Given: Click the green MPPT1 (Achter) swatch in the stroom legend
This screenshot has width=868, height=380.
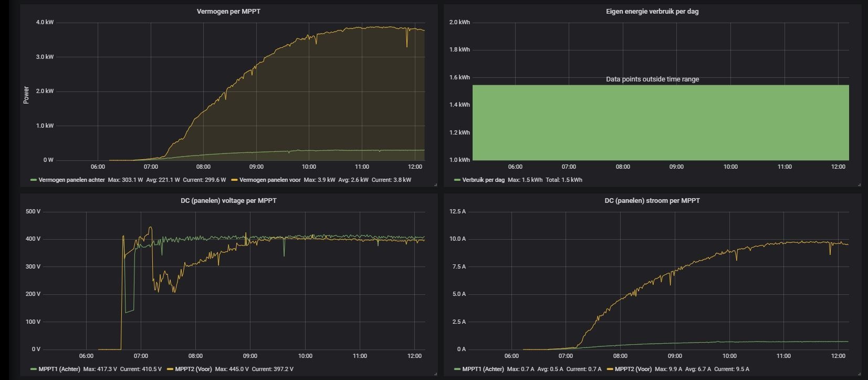Looking at the screenshot, I should pos(457,369).
